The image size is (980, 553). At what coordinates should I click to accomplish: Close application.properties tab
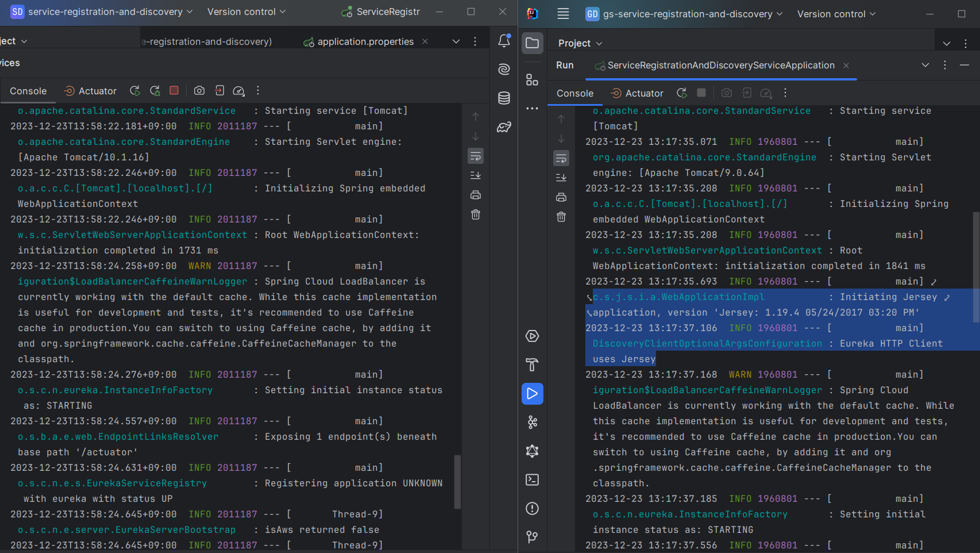(425, 41)
